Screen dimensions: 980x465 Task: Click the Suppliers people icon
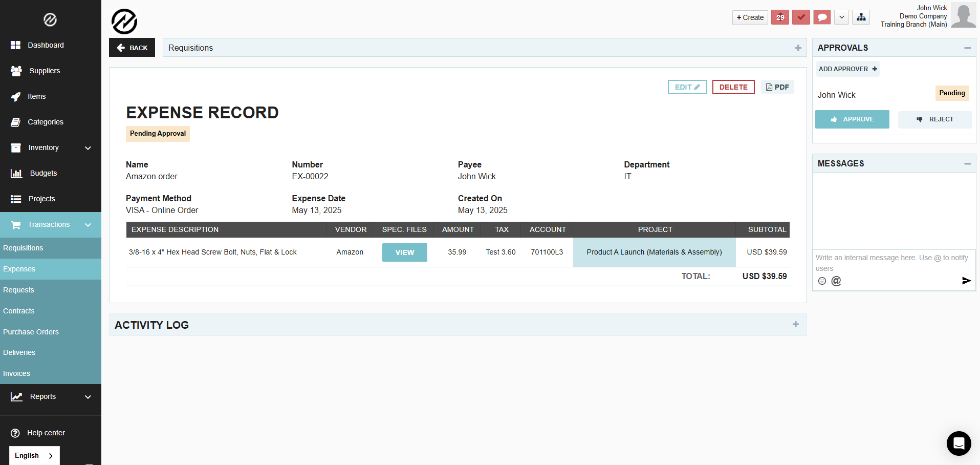pos(16,71)
